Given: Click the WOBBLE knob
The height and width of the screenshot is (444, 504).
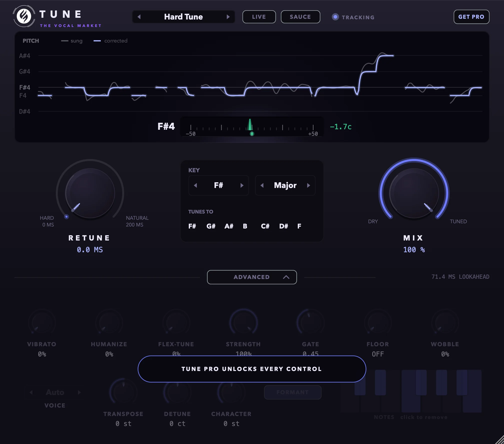Looking at the screenshot, I should 445,323.
